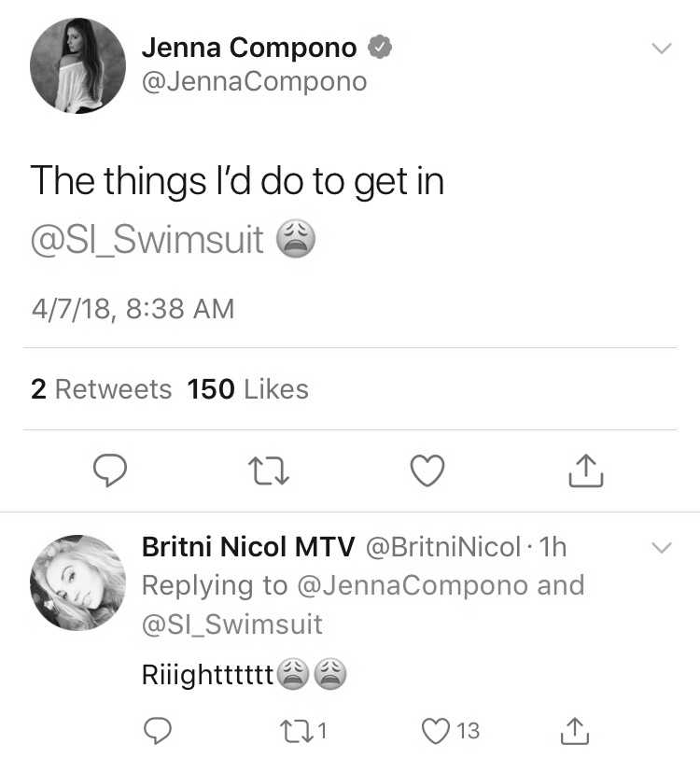The image size is (700, 758).
Task: Share Britni Nicol's reply
Action: pyautogui.click(x=575, y=731)
